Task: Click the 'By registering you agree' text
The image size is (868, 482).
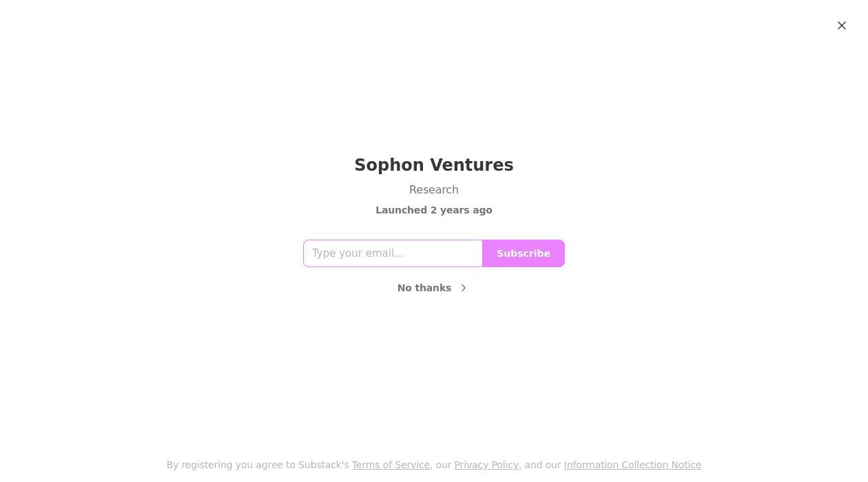Action: coord(257,465)
